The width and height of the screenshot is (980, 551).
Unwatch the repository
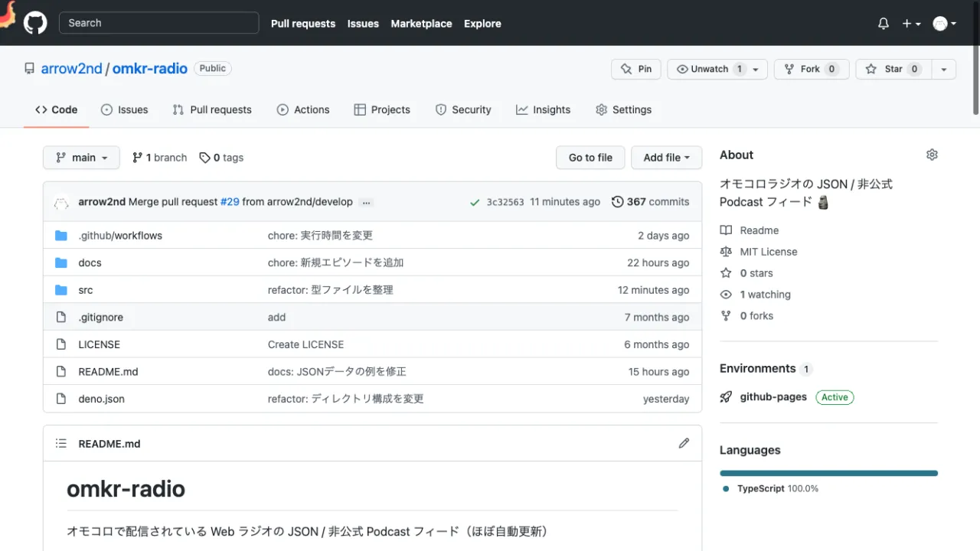pos(708,68)
